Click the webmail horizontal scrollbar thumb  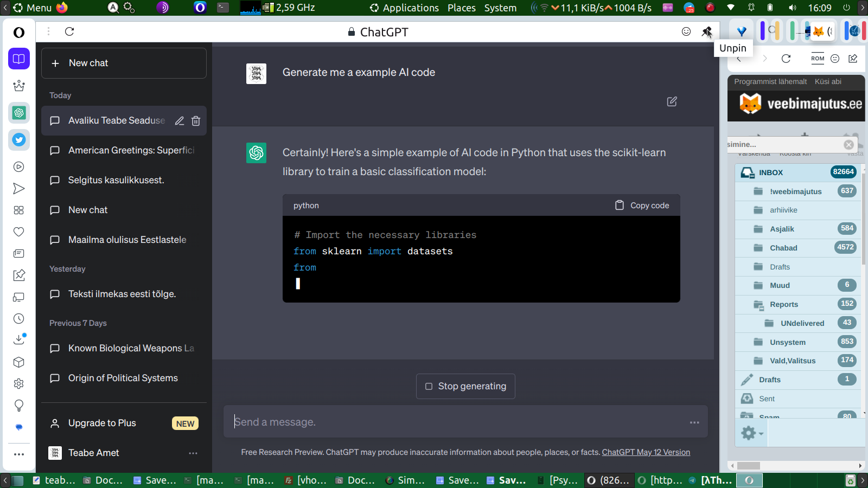click(x=749, y=466)
